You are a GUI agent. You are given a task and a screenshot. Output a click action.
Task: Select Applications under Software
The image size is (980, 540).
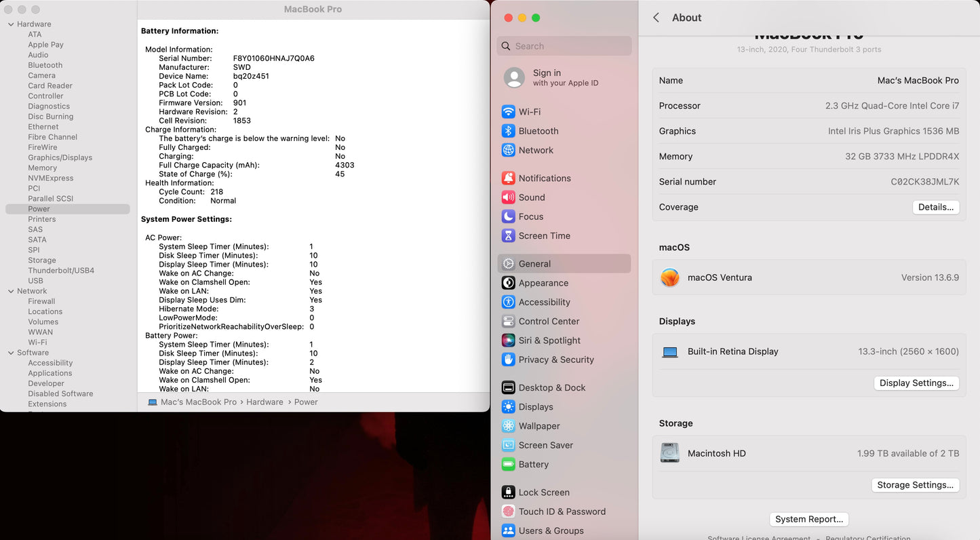click(x=50, y=372)
